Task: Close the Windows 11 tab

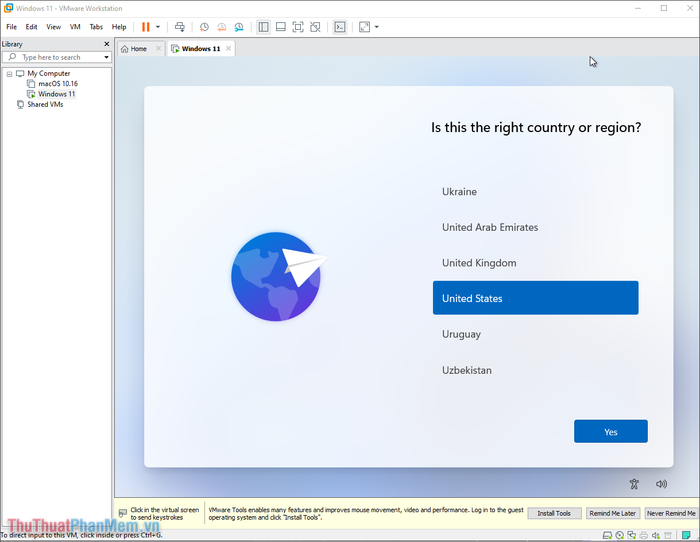Action: click(x=229, y=48)
